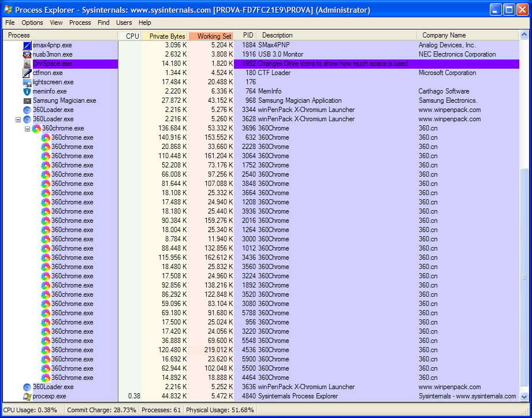This screenshot has width=532, height=418.
Task: Select the Samsung Magician.exe process name
Action: [x=65, y=100]
